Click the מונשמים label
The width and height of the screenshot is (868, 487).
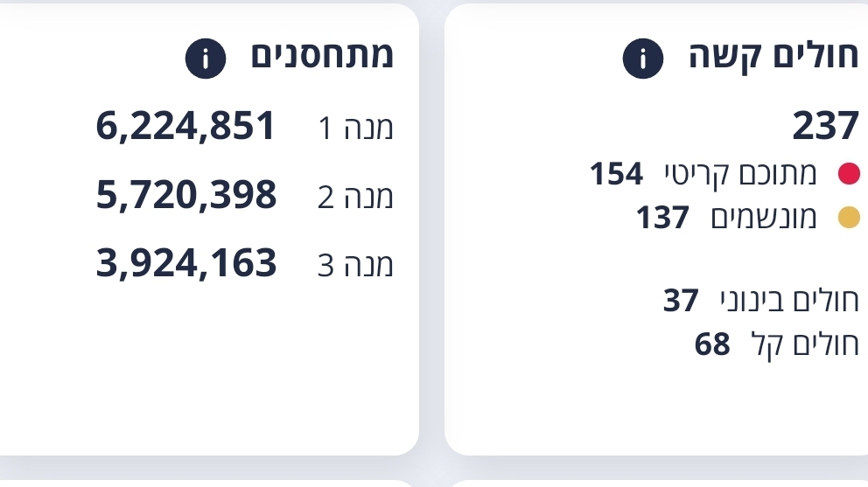coord(764,217)
